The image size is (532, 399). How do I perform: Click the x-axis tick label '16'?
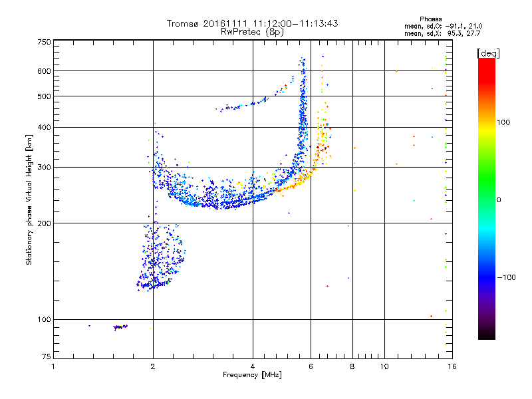(452, 366)
